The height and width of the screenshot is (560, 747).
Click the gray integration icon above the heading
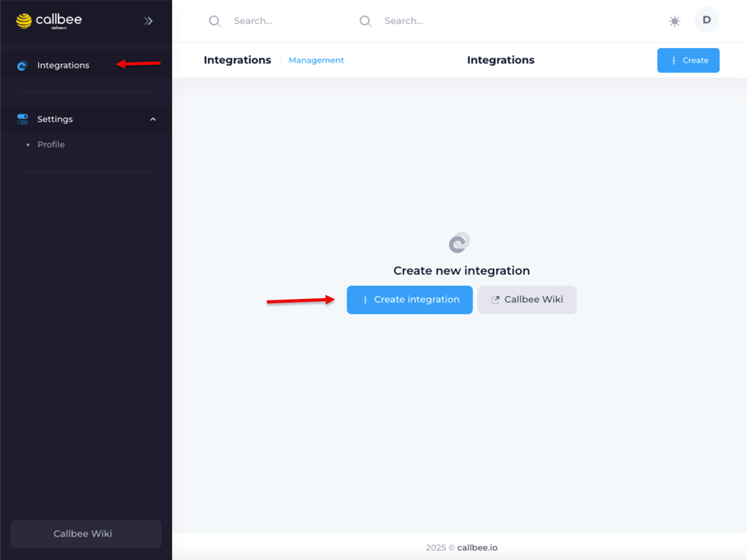460,243
